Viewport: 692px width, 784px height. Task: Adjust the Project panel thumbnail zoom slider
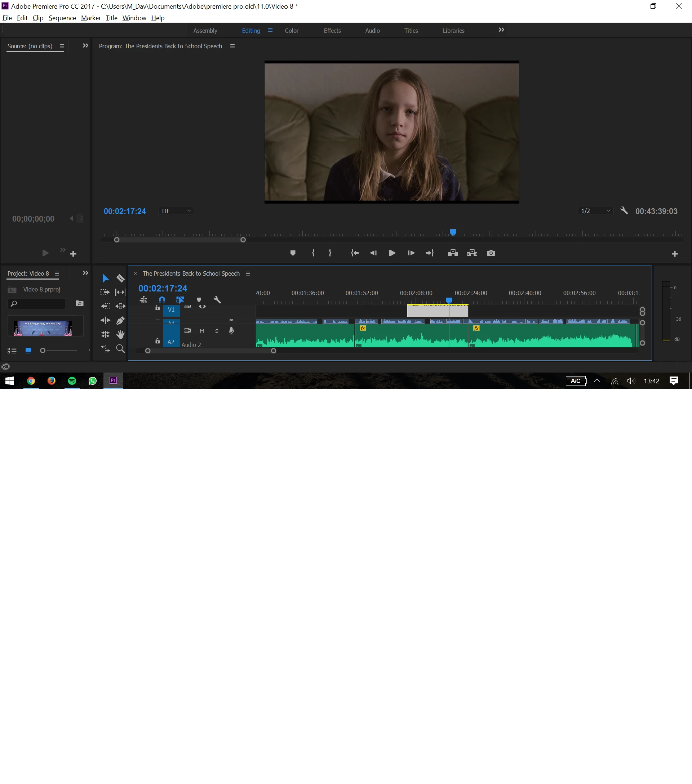(43, 350)
